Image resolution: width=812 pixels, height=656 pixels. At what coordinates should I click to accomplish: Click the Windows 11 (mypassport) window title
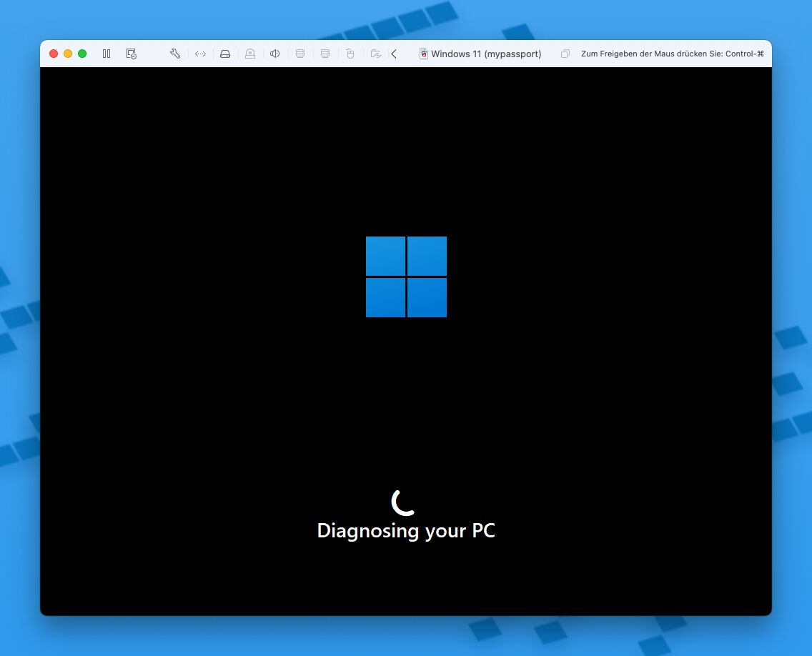(486, 54)
